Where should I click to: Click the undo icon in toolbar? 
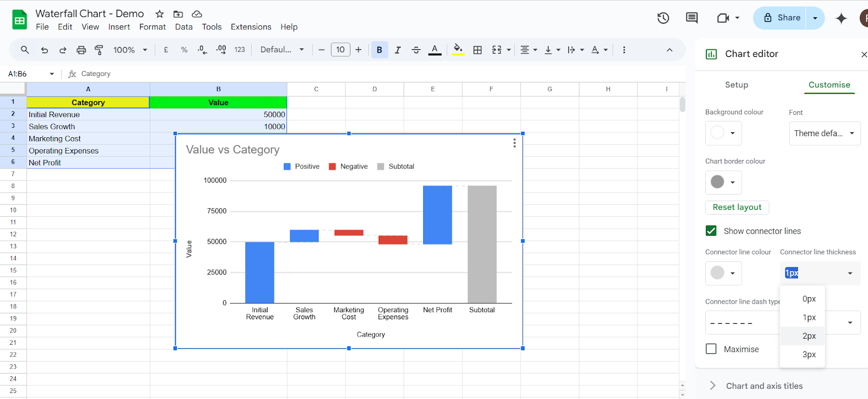44,50
